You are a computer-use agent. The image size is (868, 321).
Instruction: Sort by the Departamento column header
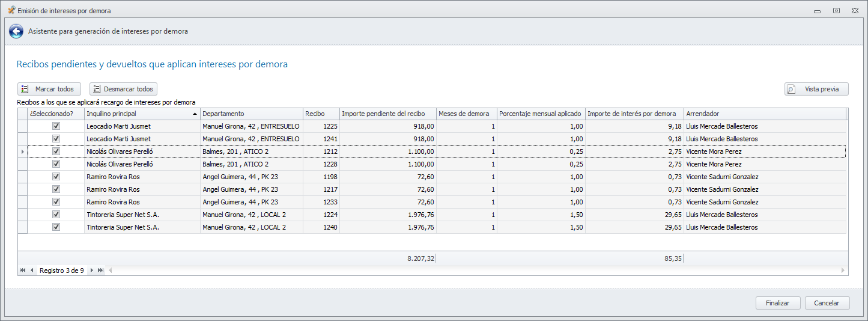(251, 114)
